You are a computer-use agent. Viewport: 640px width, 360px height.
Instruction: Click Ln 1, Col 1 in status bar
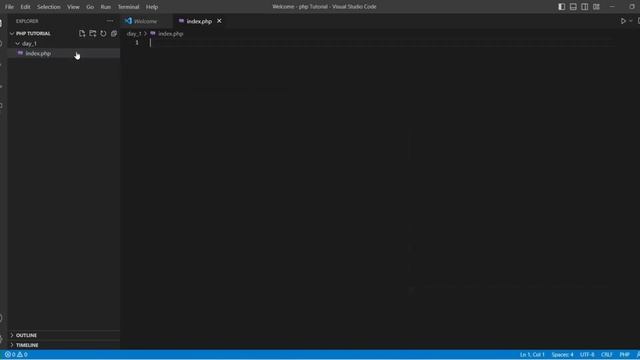pos(532,355)
